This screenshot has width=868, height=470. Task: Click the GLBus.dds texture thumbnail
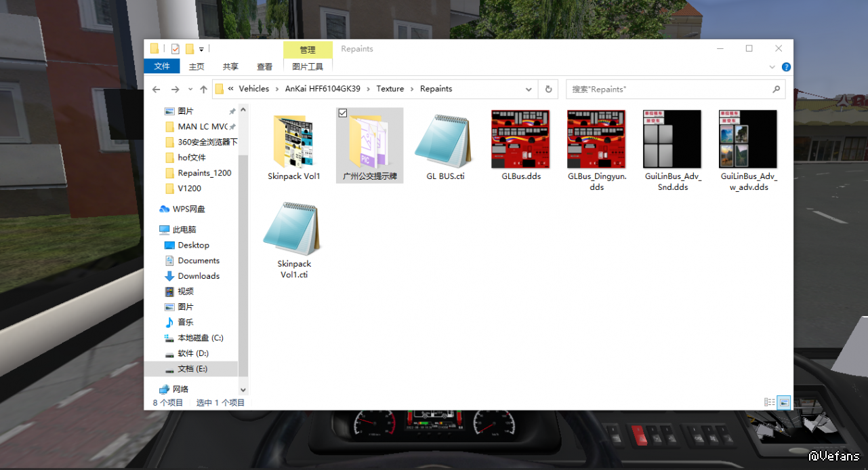520,139
